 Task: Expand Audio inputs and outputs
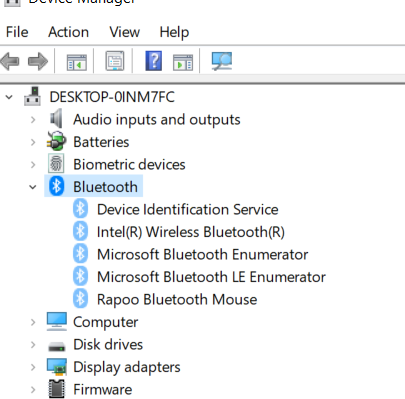coord(33,120)
